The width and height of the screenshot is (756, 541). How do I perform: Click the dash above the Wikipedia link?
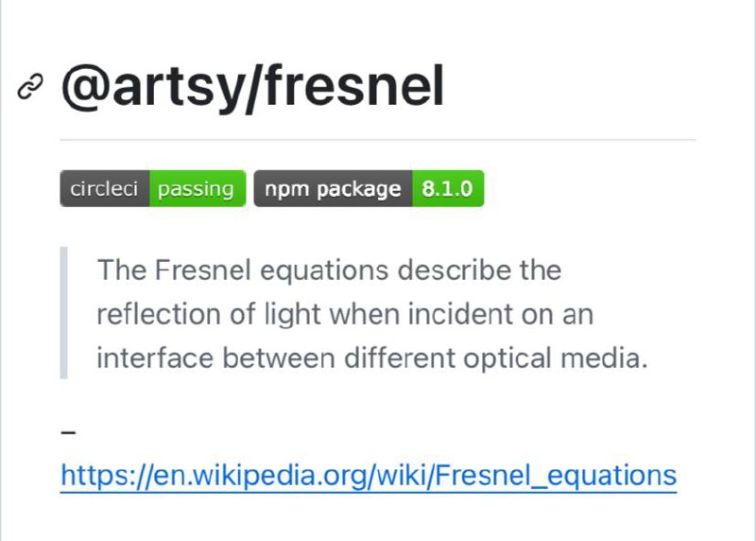coord(68,432)
